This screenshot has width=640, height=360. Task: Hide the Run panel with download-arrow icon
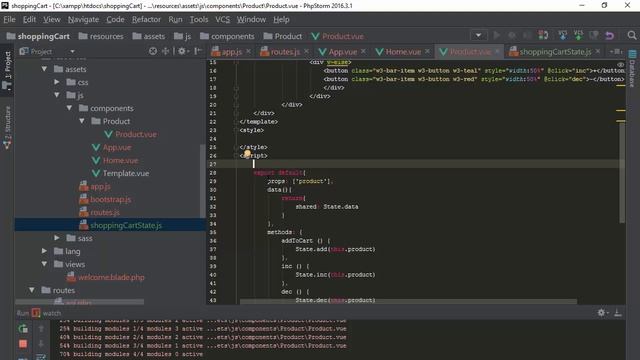(x=618, y=313)
